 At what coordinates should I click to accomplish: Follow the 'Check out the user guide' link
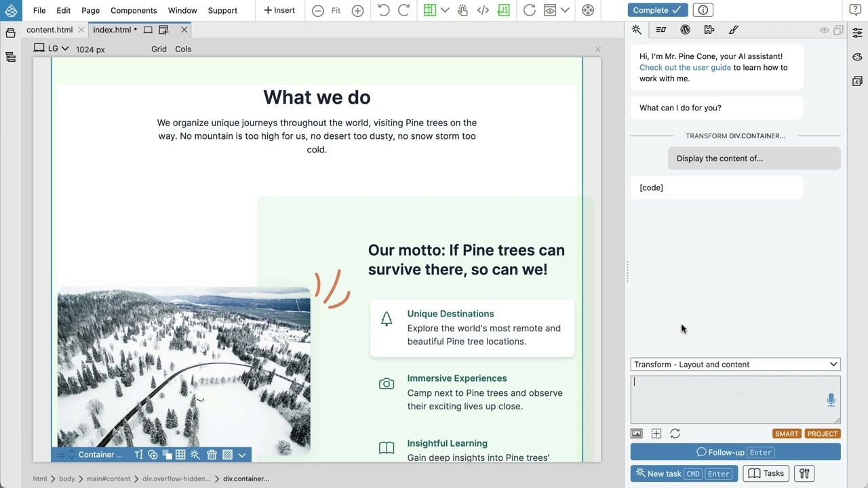(x=685, y=68)
